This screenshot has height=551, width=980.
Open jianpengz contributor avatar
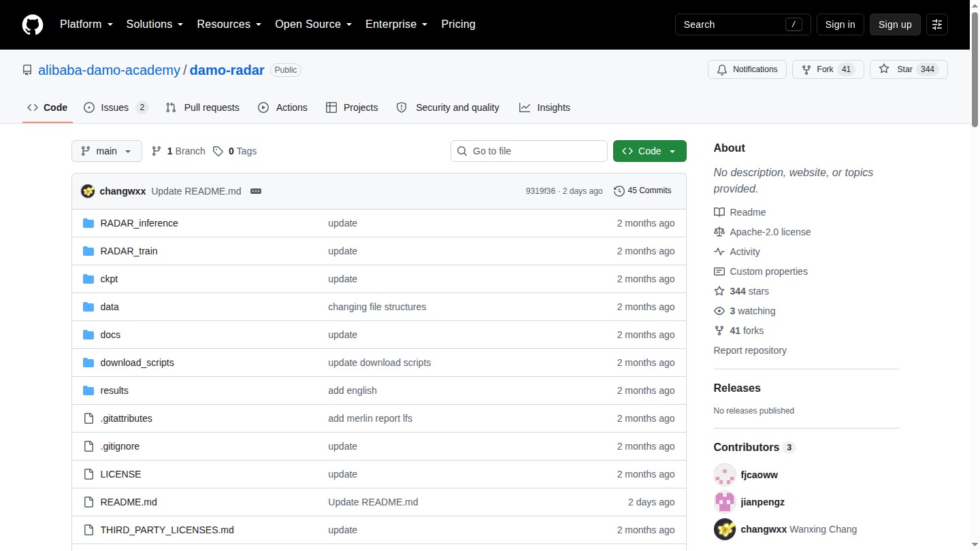tap(725, 502)
